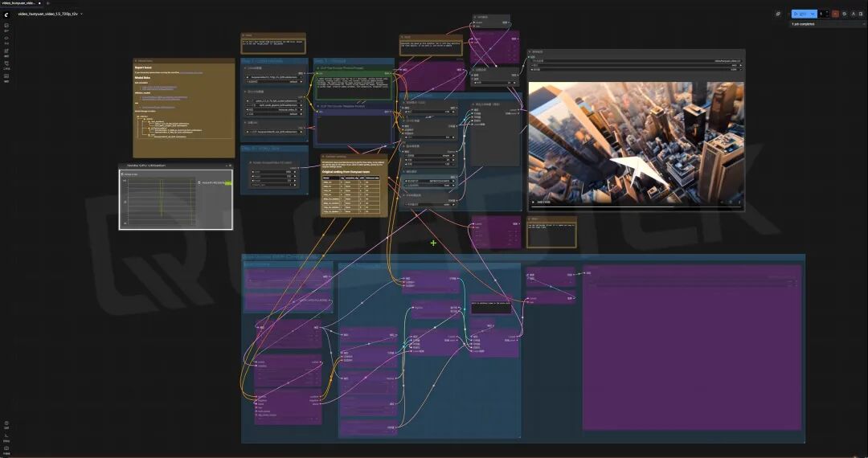Open the diffusion model file dropdown in Step 1
The height and width of the screenshot is (458, 868).
click(274, 77)
